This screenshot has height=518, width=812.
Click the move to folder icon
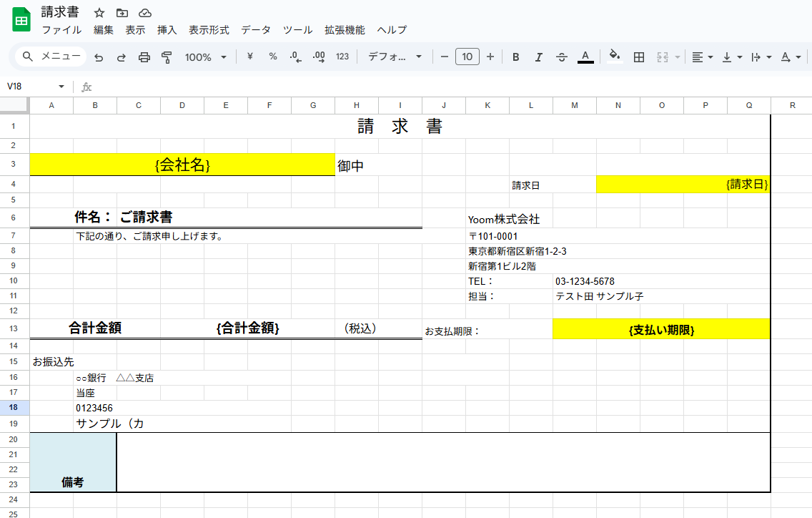pos(122,13)
